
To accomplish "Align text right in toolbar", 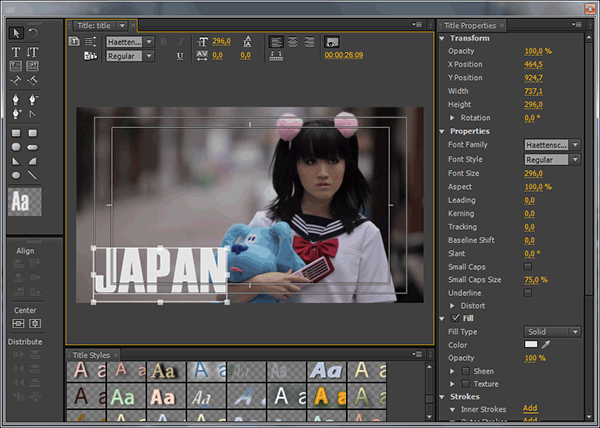I will click(309, 41).
